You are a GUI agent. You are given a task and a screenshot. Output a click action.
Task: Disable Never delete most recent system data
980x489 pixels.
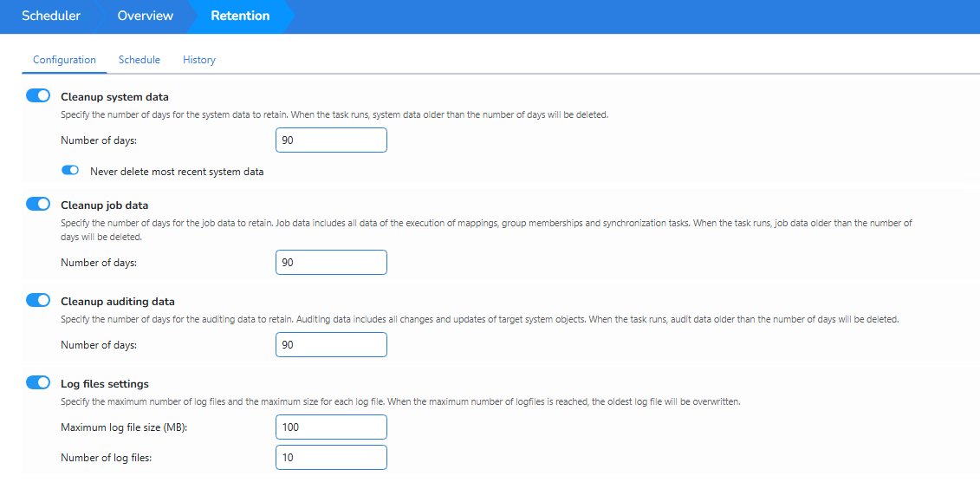[70, 171]
